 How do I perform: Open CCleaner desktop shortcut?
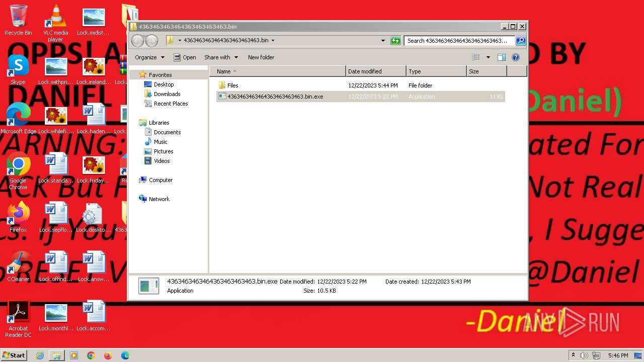pos(18,266)
